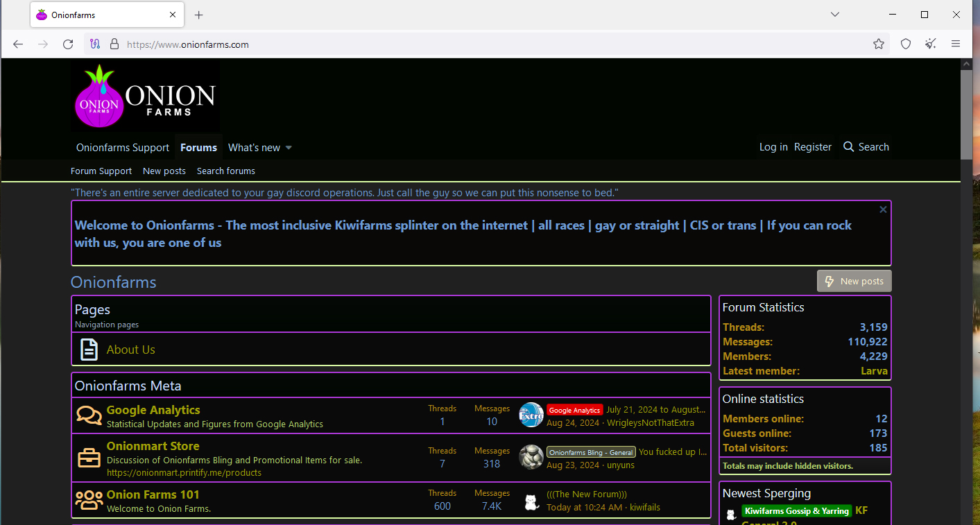Click the Newest Sperging heading

coord(766,493)
